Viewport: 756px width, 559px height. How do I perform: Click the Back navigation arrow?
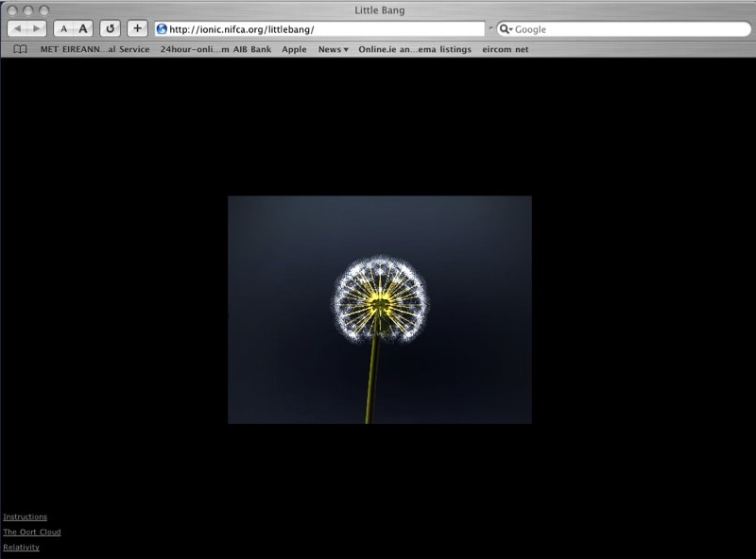click(x=17, y=29)
